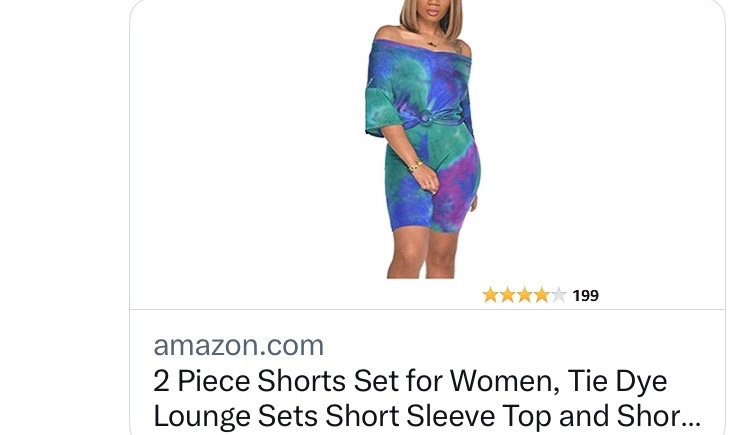Click the tie dye biker shorts in photo
Image resolution: width=750 pixels, height=435 pixels.
click(x=433, y=182)
